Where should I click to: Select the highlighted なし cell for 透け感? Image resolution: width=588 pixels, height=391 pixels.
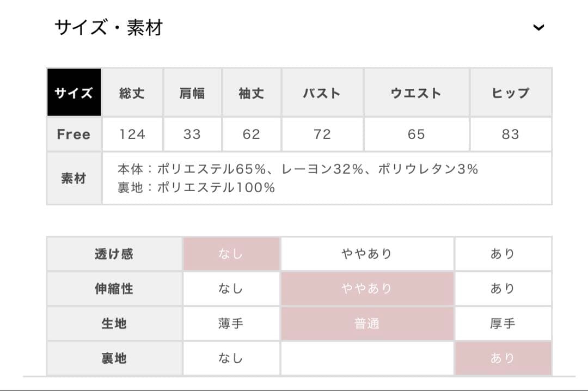[x=231, y=254]
